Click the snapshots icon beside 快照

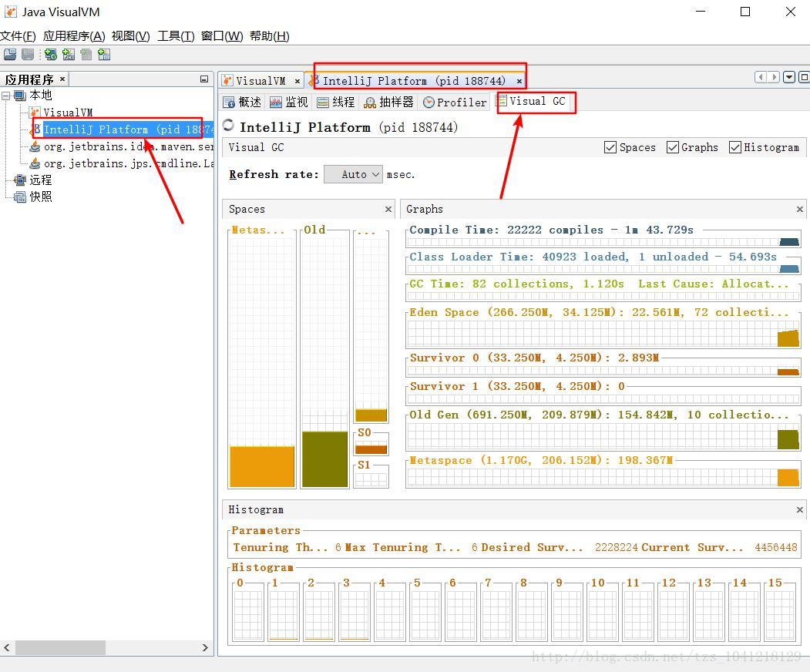click(19, 197)
